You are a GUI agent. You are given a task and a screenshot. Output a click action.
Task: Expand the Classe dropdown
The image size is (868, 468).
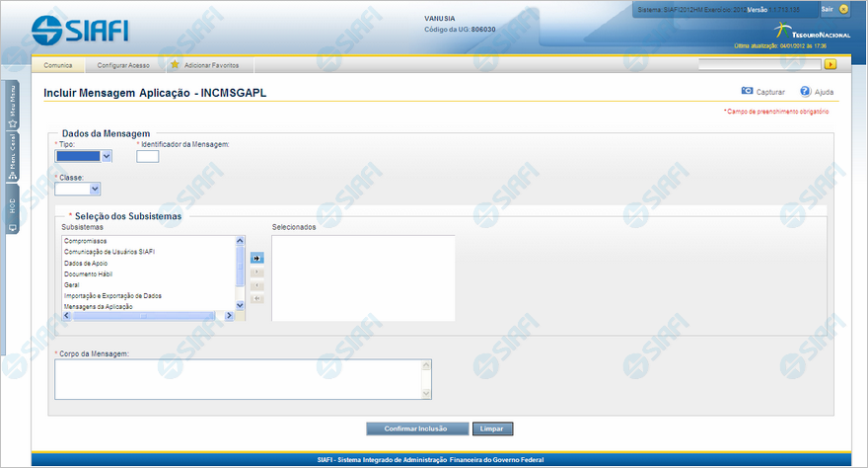coord(95,188)
